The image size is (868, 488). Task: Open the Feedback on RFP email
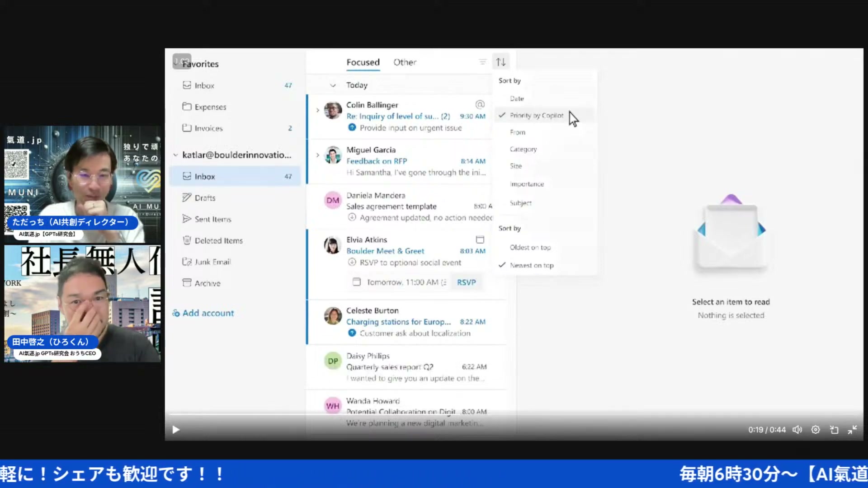click(x=400, y=161)
